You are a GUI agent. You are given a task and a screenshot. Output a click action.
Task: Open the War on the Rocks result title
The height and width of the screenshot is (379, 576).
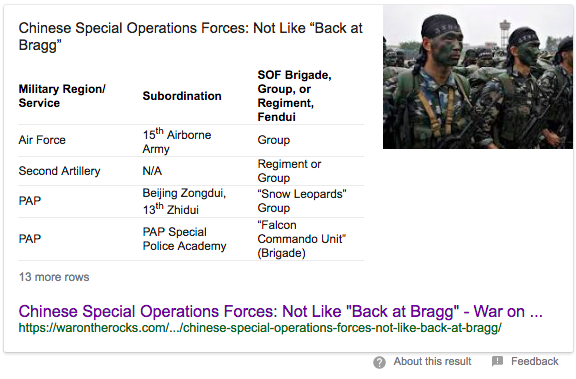tap(280, 311)
